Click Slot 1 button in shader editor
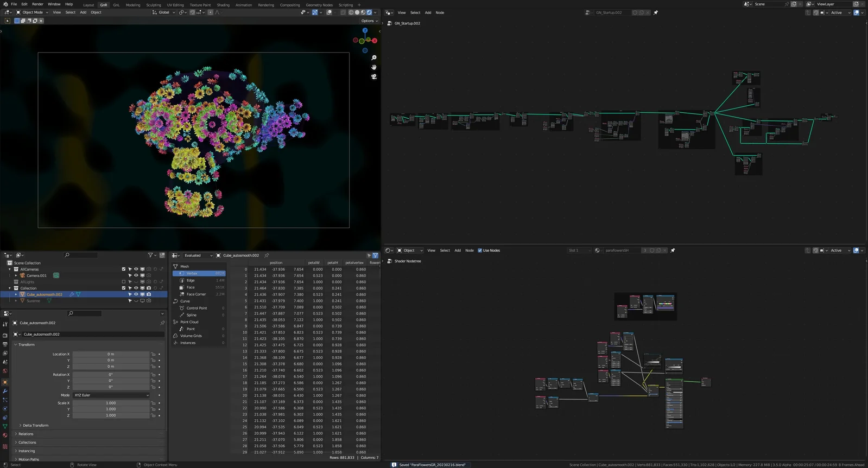The height and width of the screenshot is (468, 868). [579, 251]
